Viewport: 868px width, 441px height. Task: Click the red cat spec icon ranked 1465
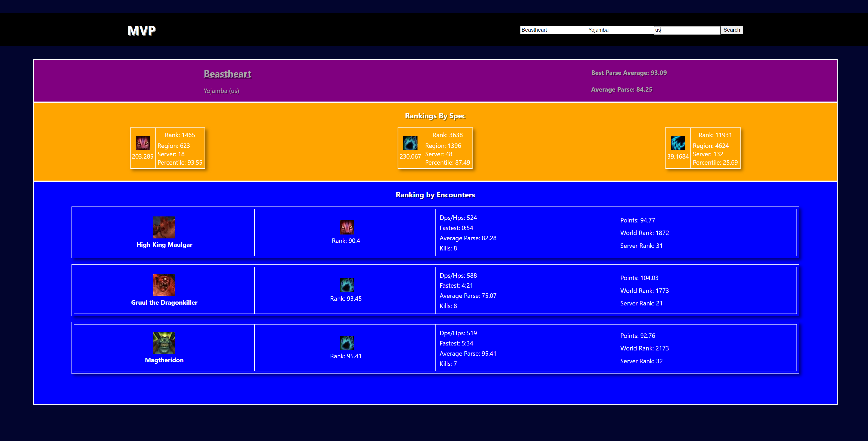[142, 143]
